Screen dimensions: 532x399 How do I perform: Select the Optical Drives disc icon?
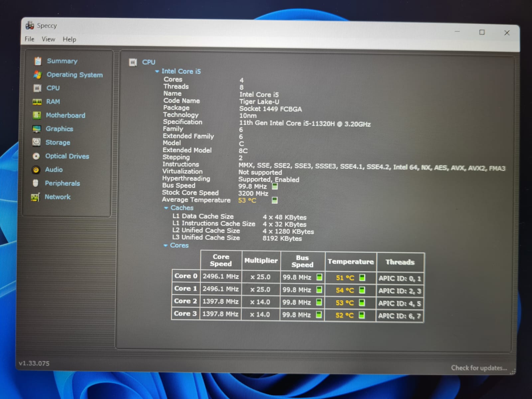click(x=36, y=156)
